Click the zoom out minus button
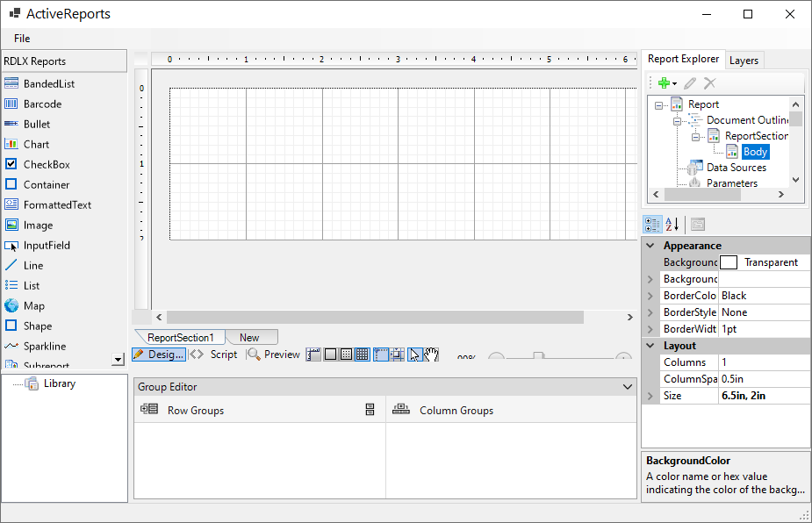The height and width of the screenshot is (523, 812). tap(496, 356)
